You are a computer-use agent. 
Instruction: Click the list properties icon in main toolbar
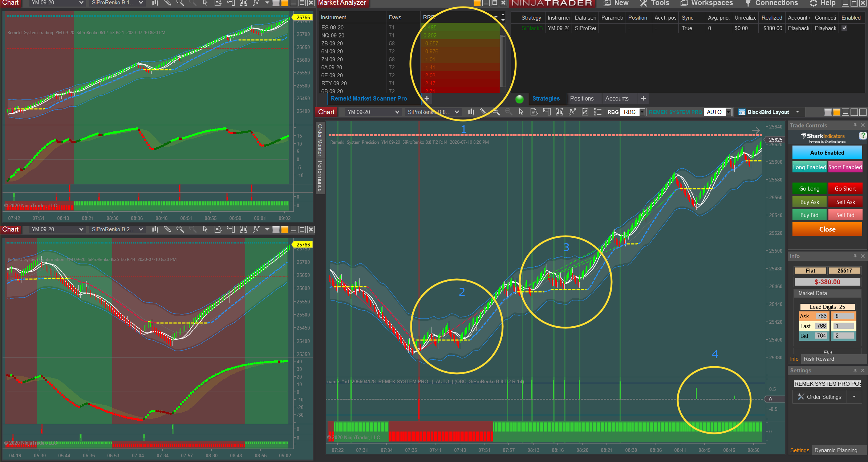597,112
